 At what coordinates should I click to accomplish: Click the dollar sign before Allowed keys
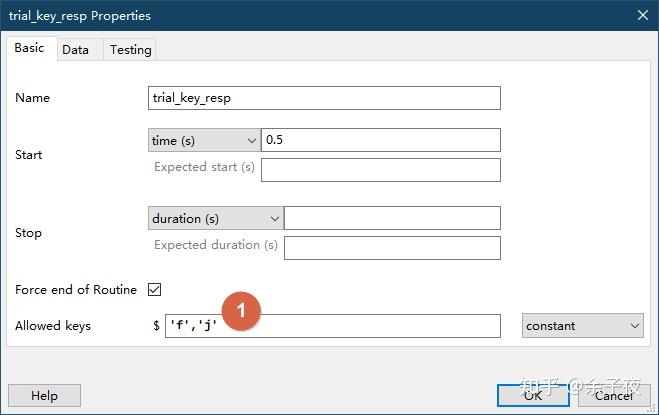156,326
